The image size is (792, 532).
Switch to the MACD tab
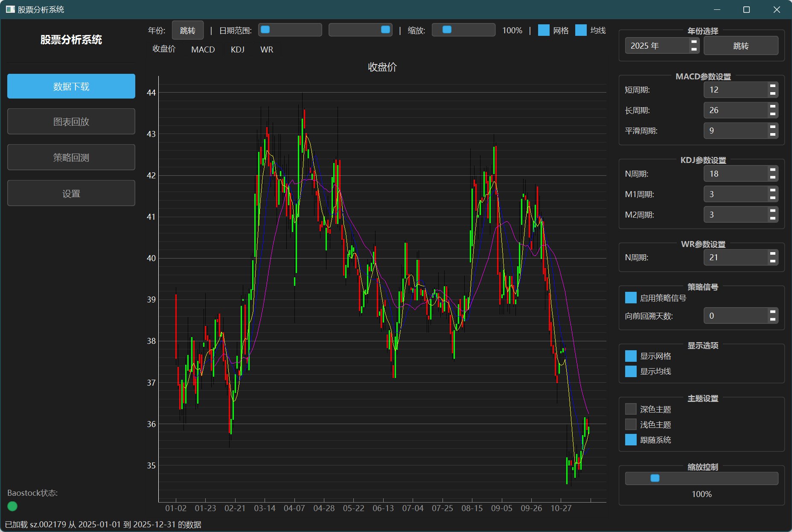[203, 49]
